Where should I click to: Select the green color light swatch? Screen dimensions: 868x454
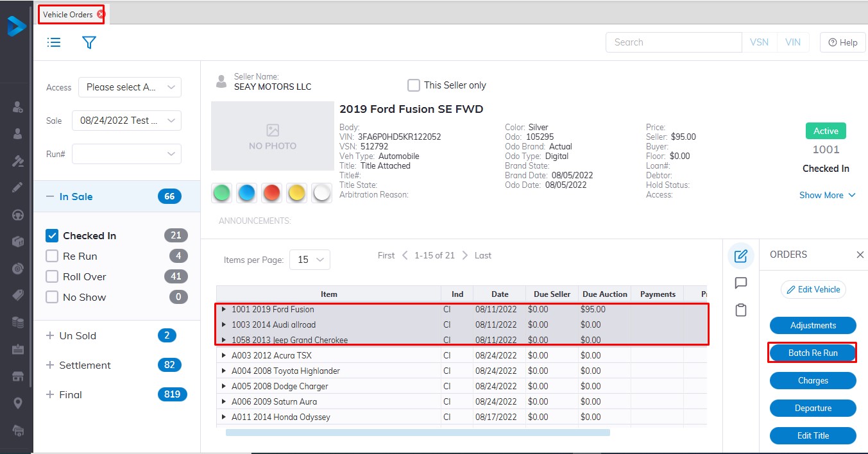click(222, 193)
